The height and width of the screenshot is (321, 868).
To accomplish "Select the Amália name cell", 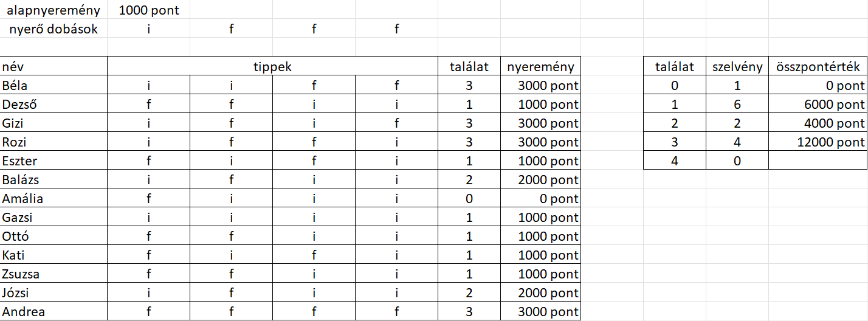I will [53, 199].
